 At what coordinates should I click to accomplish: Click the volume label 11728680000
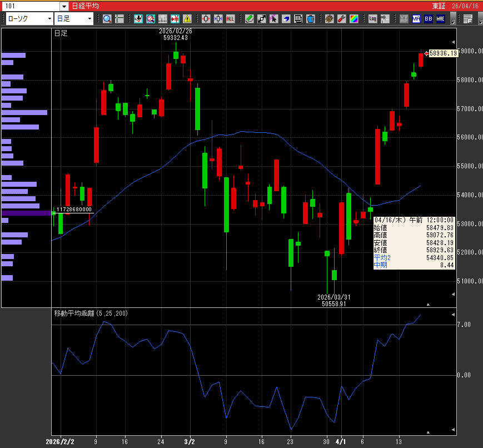[74, 210]
